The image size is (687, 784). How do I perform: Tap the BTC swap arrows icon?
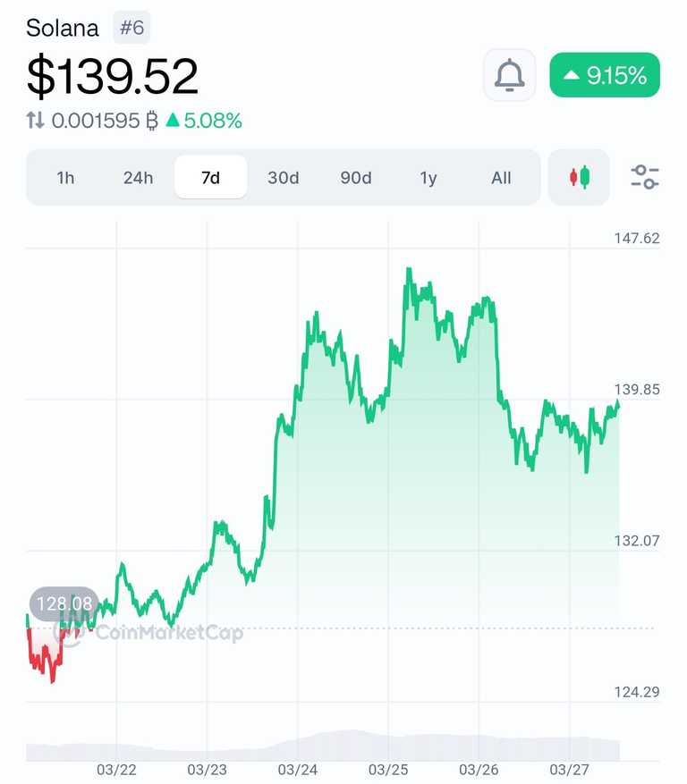[x=35, y=121]
